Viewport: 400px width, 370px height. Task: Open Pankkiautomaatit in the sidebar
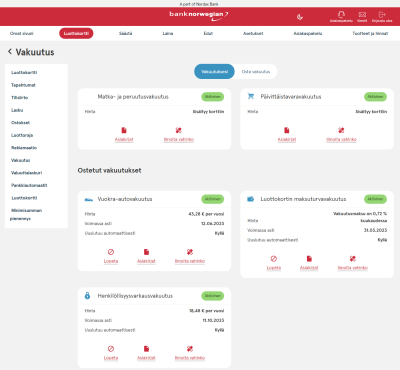tap(29, 185)
